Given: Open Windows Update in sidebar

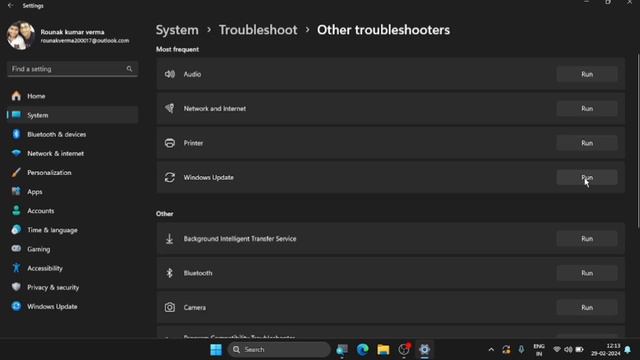Looking at the screenshot, I should click(72, 307).
